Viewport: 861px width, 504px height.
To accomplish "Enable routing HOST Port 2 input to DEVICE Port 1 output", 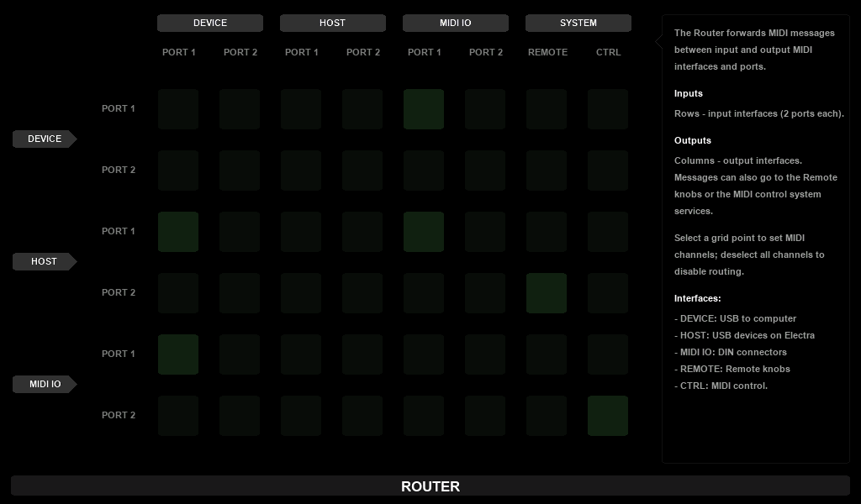I will coord(178,293).
